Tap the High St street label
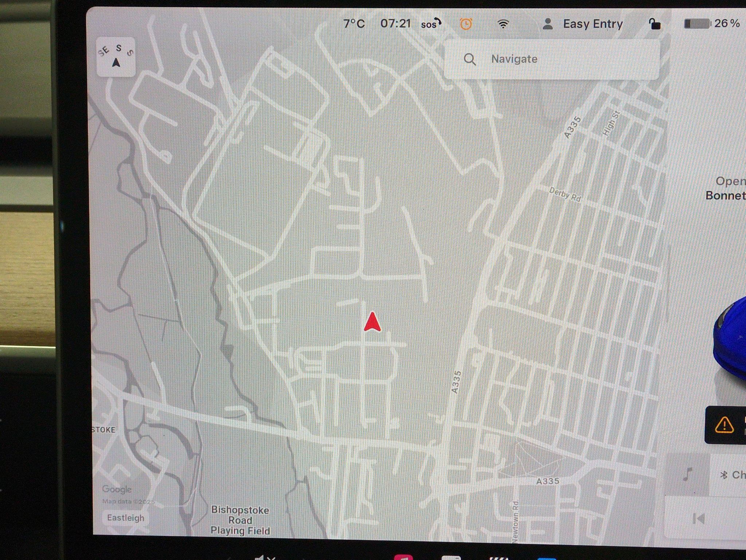 coord(611,123)
